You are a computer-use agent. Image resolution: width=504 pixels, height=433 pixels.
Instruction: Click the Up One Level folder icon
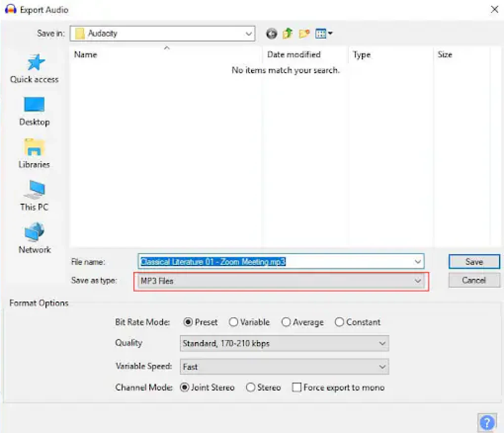(288, 33)
